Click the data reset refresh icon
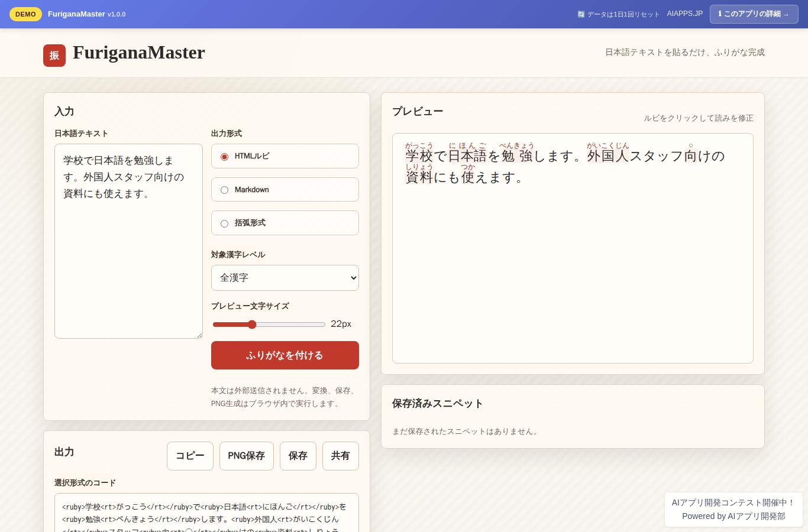Image resolution: width=808 pixels, height=532 pixels. [581, 14]
